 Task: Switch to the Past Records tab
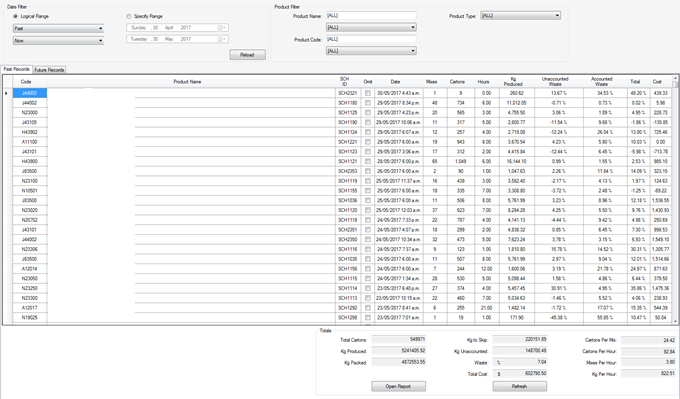(16, 69)
